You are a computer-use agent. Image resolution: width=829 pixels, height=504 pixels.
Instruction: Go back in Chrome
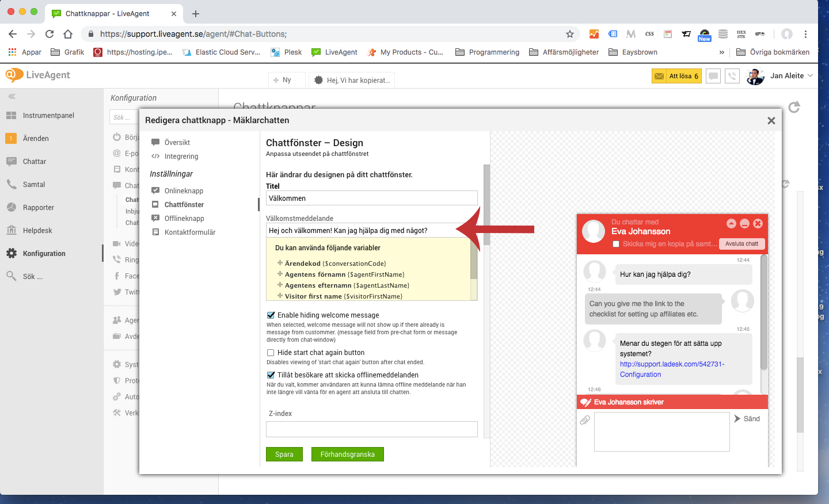(x=13, y=34)
